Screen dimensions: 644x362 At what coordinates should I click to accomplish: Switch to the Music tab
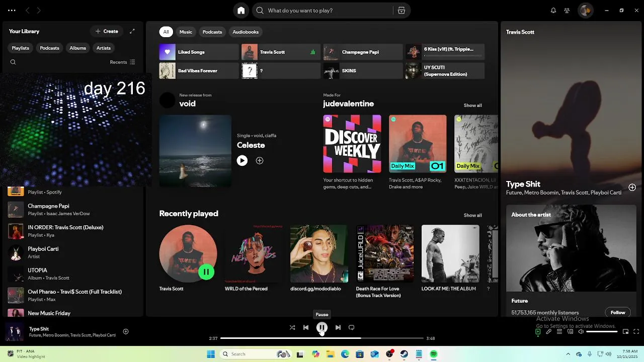point(186,32)
